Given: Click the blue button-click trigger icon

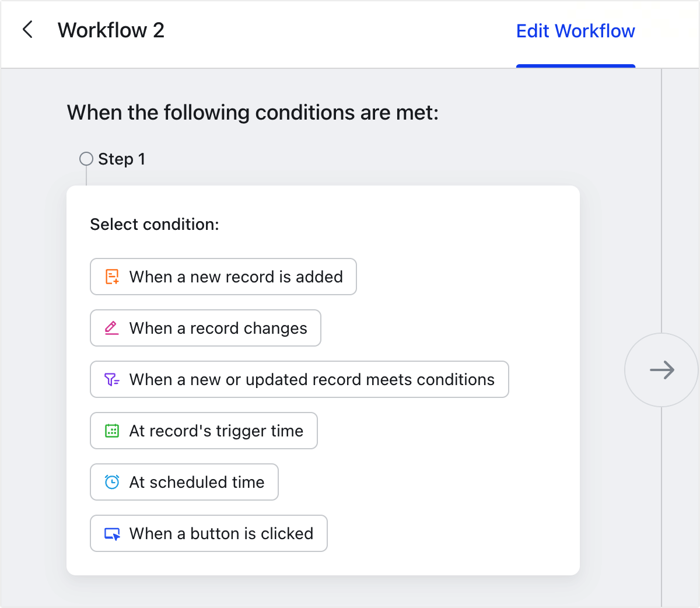Looking at the screenshot, I should (112, 533).
